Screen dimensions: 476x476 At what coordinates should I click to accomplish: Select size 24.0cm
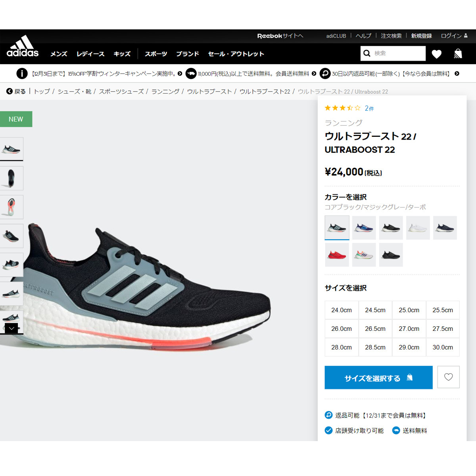[x=342, y=310]
